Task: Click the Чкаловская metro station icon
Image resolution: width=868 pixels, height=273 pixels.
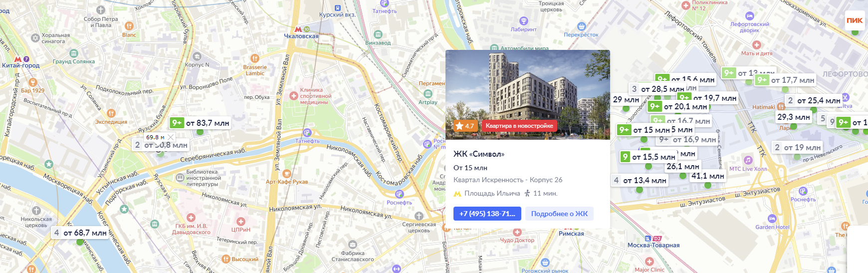Action: (298, 29)
